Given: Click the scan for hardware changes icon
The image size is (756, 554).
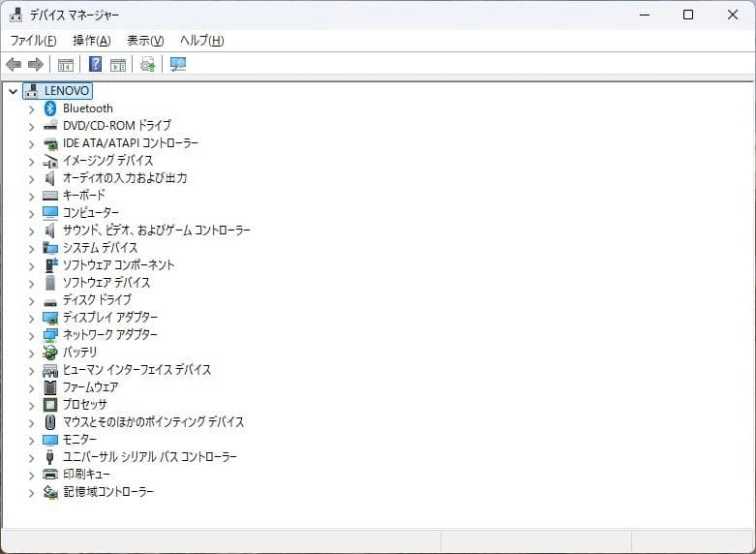Looking at the screenshot, I should 178,64.
